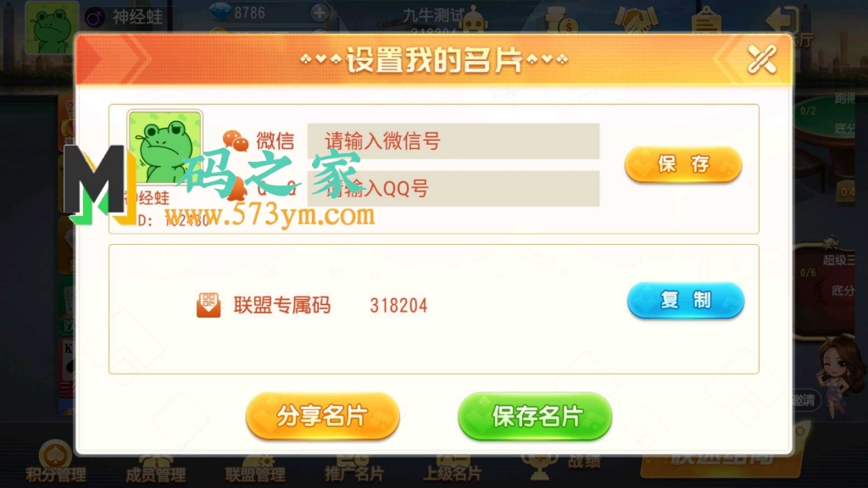The height and width of the screenshot is (488, 868).
Task: Select the alliance code 318204 text
Action: 398,305
